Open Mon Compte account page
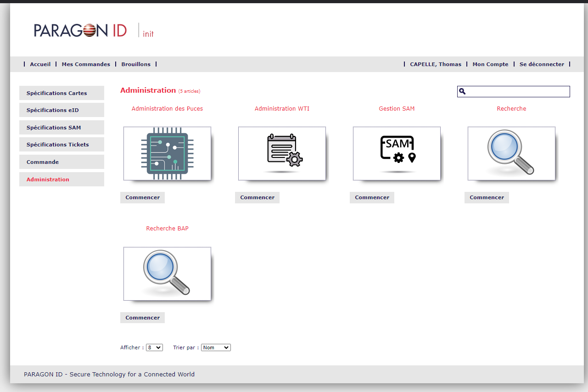The height and width of the screenshot is (392, 588). [490, 64]
